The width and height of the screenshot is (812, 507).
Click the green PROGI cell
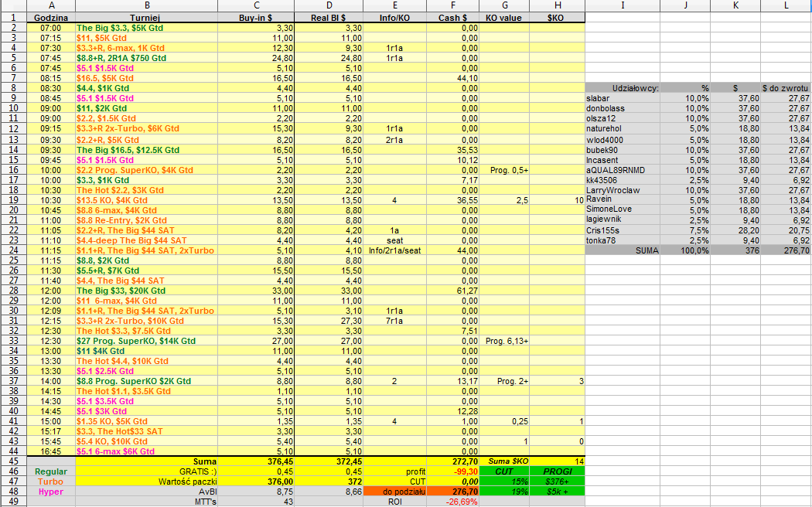pyautogui.click(x=558, y=471)
